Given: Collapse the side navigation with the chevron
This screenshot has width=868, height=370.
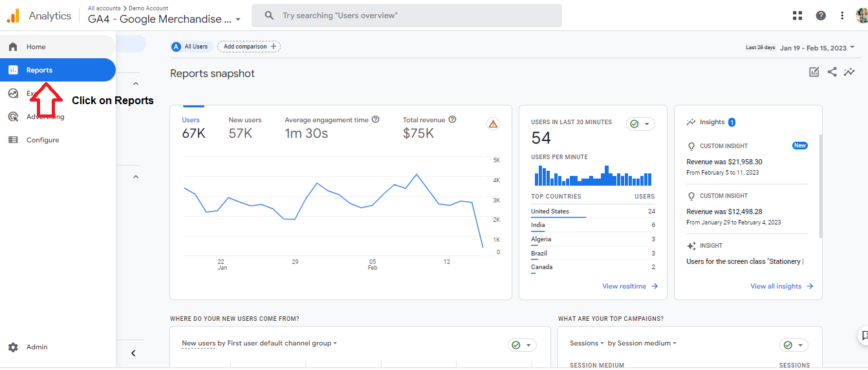Looking at the screenshot, I should [x=133, y=353].
